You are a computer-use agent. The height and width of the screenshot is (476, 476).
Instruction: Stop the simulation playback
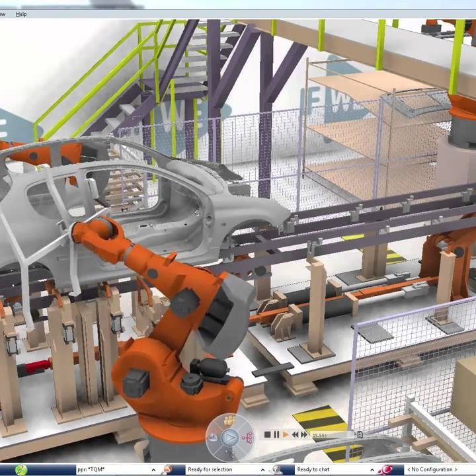267,434
